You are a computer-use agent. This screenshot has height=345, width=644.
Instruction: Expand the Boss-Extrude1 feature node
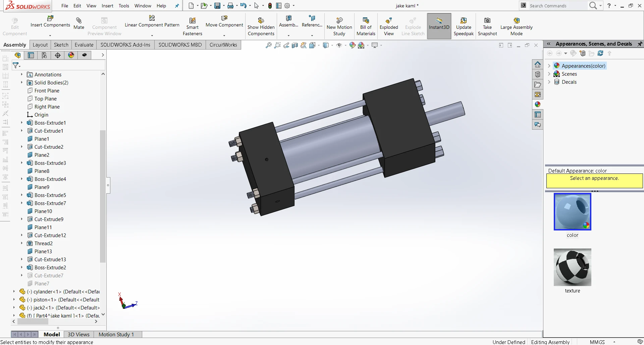[22, 123]
